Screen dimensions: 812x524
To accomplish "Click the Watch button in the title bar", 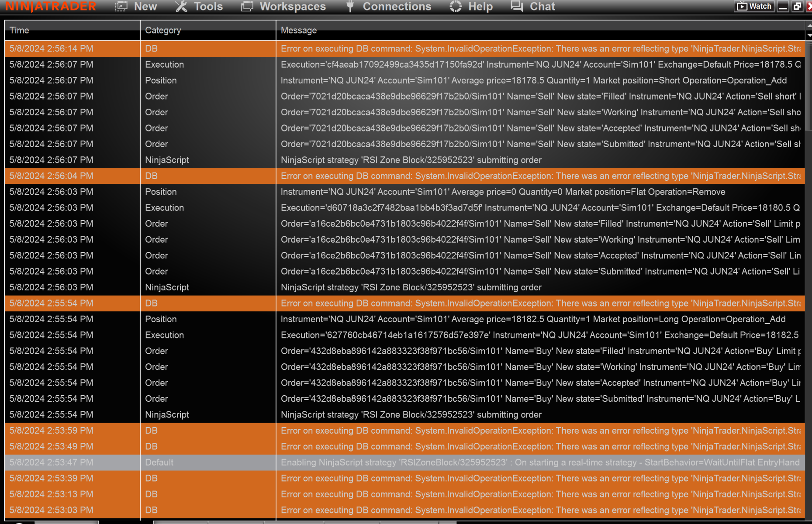I will pos(754,7).
